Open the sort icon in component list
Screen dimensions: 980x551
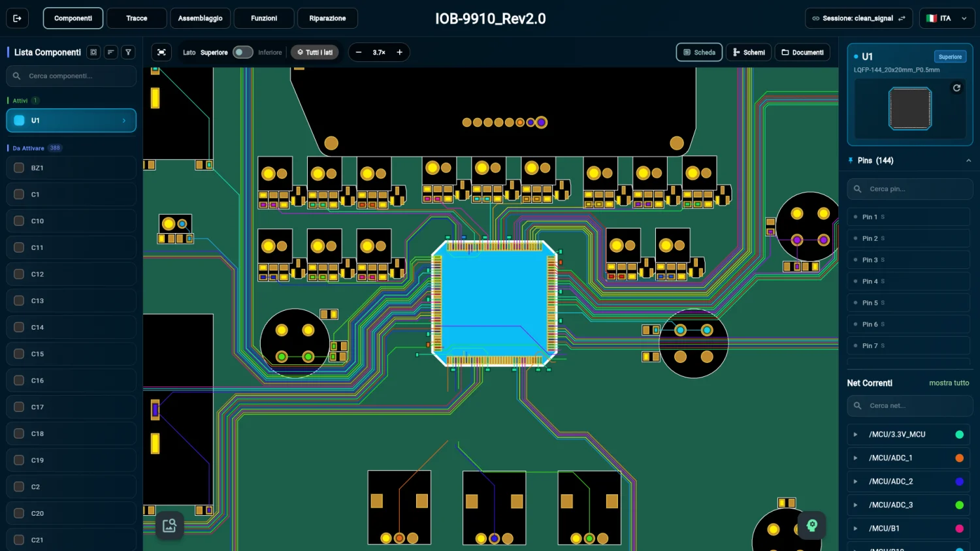click(111, 52)
